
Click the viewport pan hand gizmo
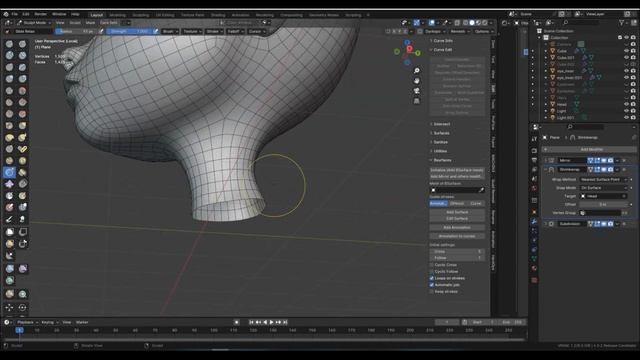point(416,81)
